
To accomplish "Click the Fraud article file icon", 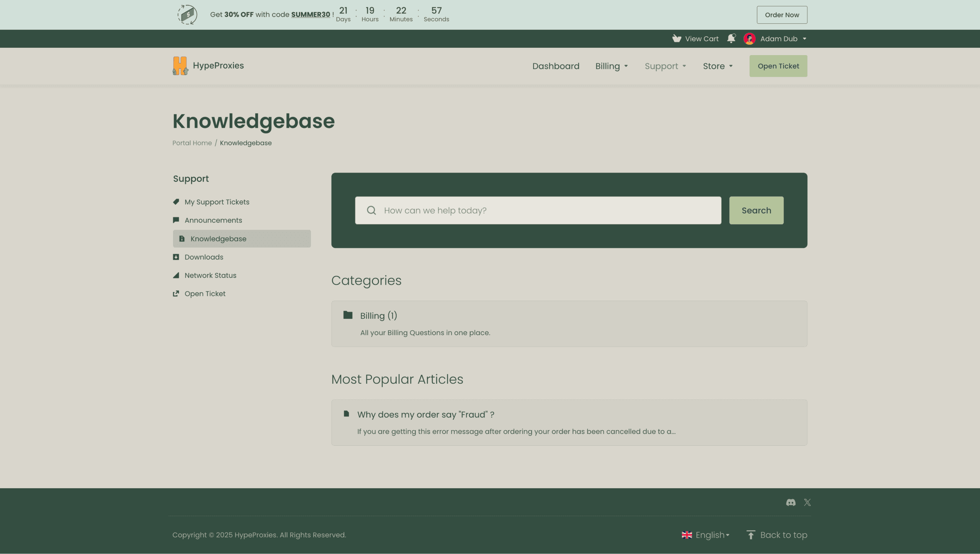I will point(346,414).
